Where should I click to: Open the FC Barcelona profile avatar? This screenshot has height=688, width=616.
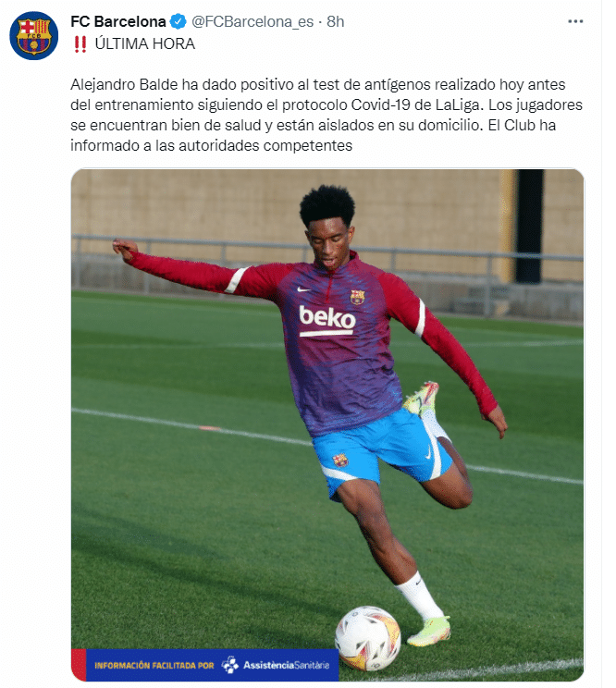(34, 35)
